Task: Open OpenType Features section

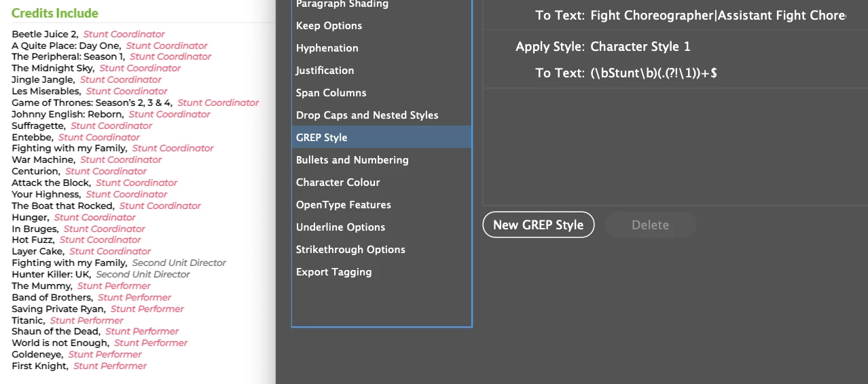Action: [x=344, y=205]
